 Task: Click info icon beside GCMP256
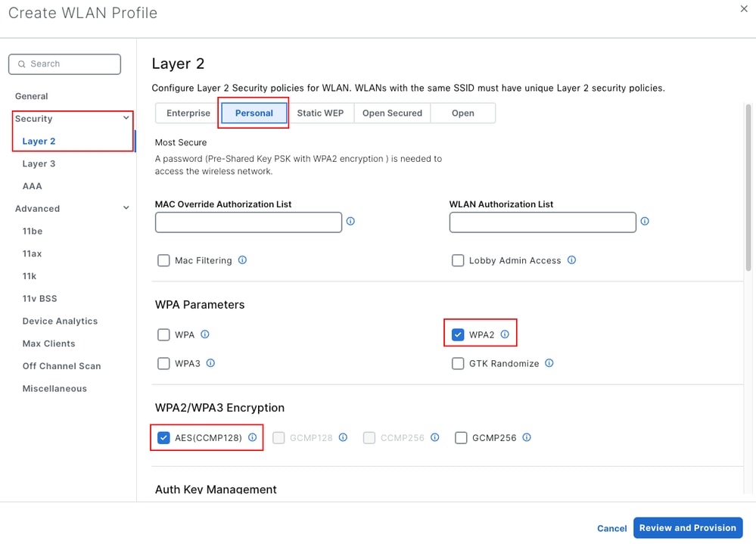pyautogui.click(x=527, y=437)
